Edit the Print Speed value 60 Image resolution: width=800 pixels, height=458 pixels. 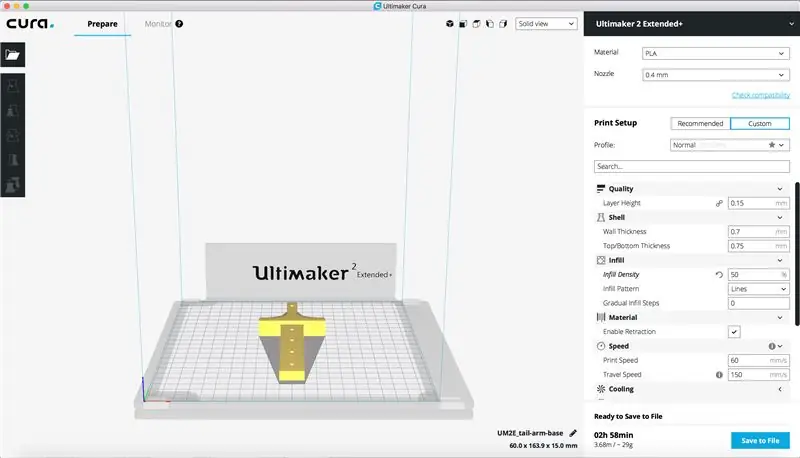coord(758,360)
